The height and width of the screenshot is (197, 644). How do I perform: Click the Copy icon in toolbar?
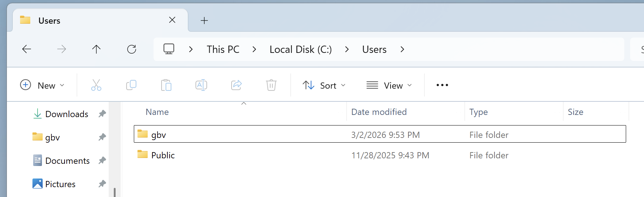coord(131,85)
